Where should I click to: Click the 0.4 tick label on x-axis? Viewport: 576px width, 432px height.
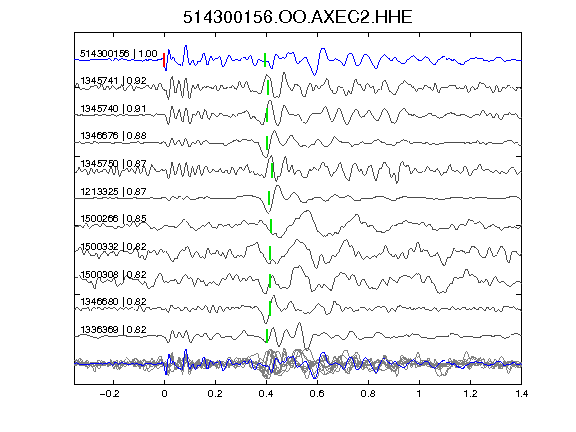pyautogui.click(x=266, y=394)
